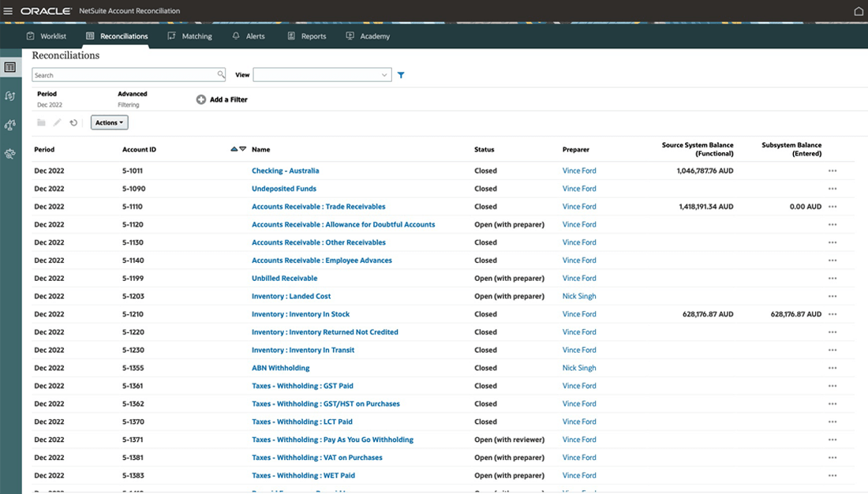Open row actions for VAT on Purchases
868x494 pixels.
(832, 458)
